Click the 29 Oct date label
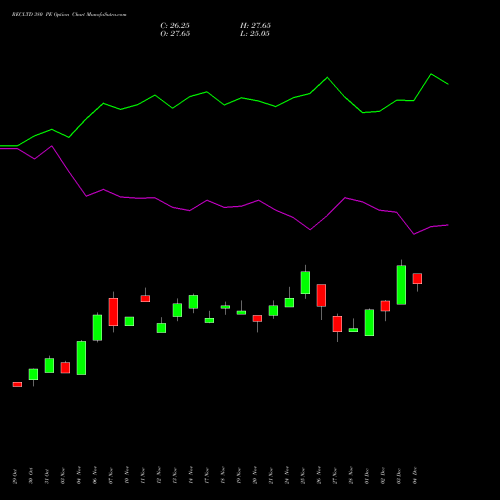This screenshot has height=500, width=500. click(x=14, y=476)
